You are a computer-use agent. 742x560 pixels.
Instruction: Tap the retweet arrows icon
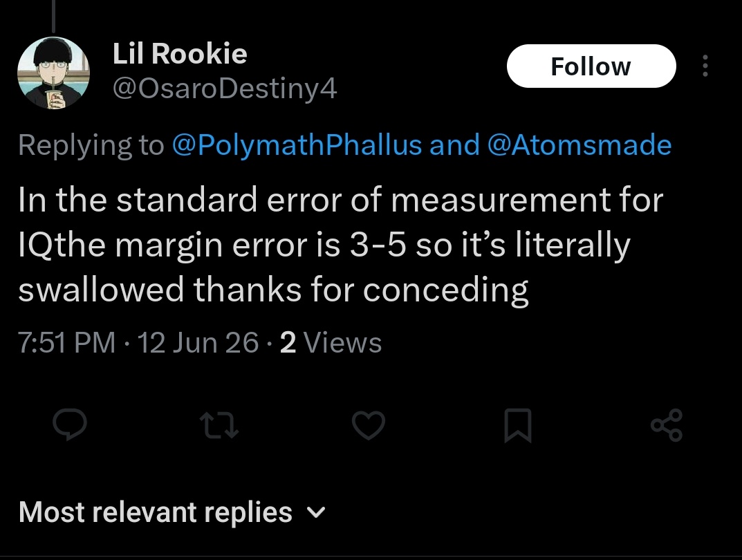click(219, 424)
